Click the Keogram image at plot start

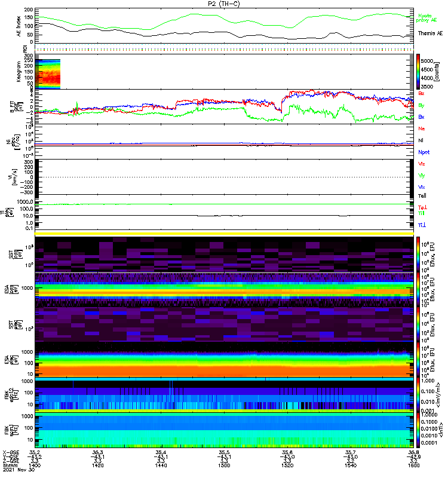point(48,74)
